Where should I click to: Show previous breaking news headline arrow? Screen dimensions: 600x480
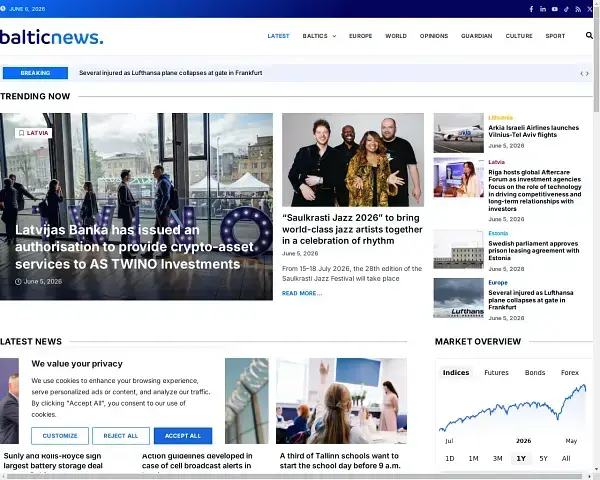582,73
